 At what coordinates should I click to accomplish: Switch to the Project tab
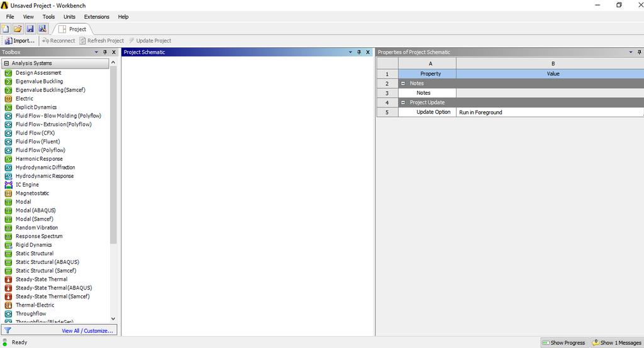(73, 29)
